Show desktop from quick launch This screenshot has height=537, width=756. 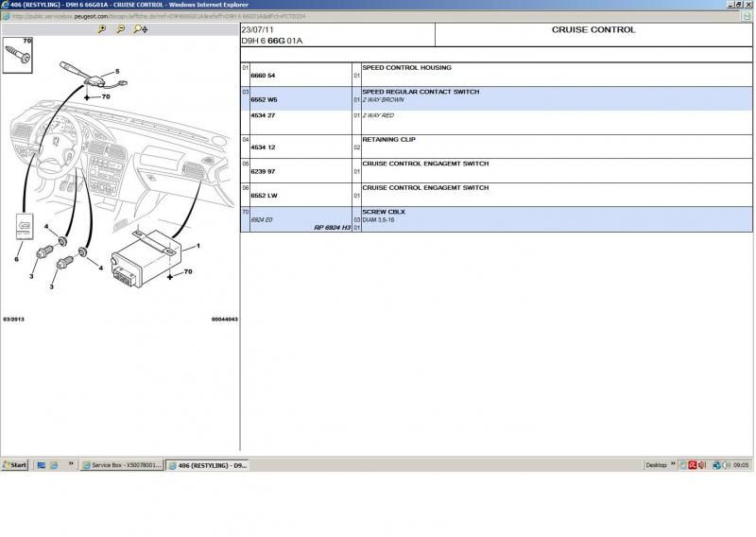(42, 465)
